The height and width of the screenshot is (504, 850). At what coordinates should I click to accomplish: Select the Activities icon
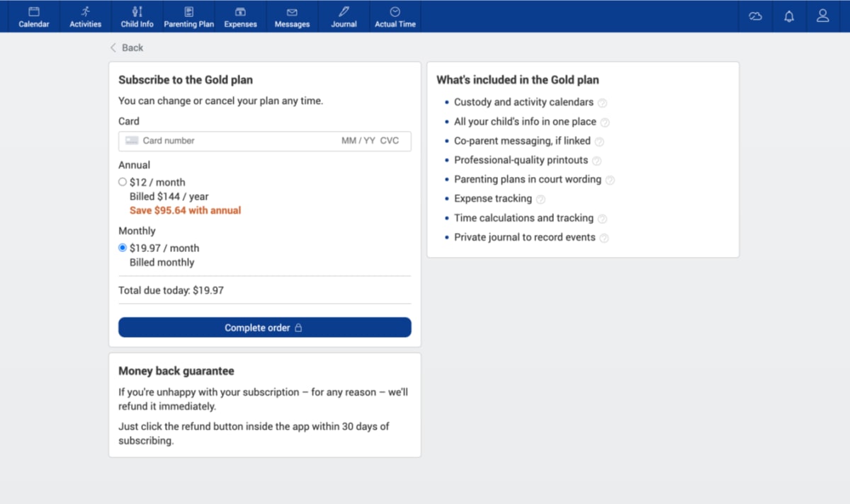[x=85, y=16]
